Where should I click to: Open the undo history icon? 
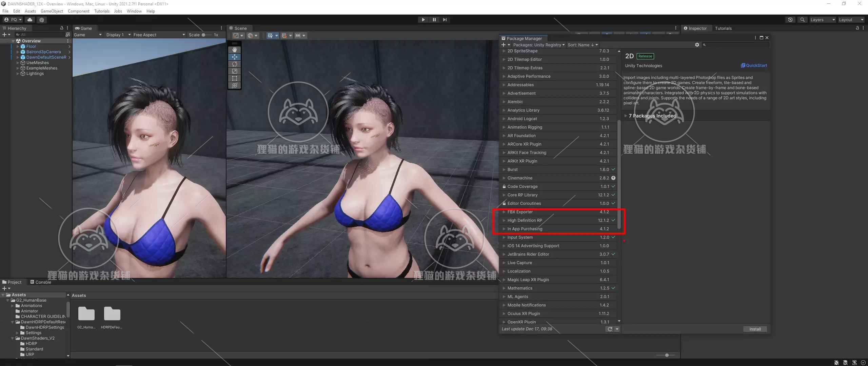pos(790,20)
